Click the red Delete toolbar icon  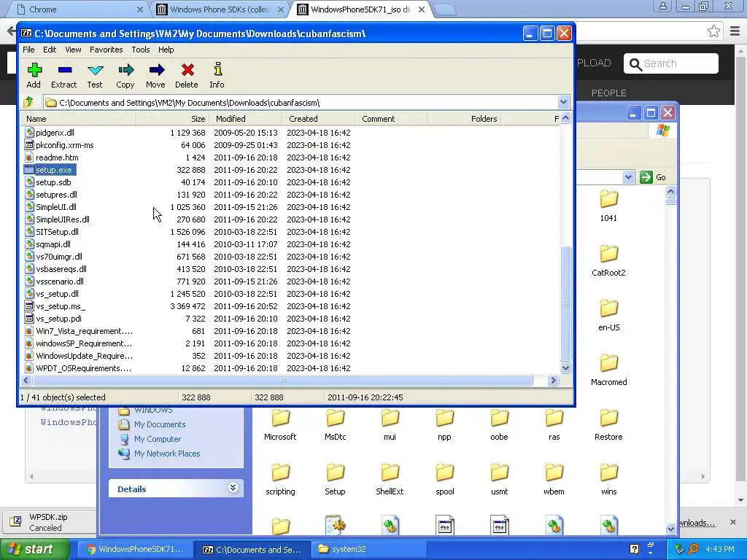pyautogui.click(x=187, y=75)
